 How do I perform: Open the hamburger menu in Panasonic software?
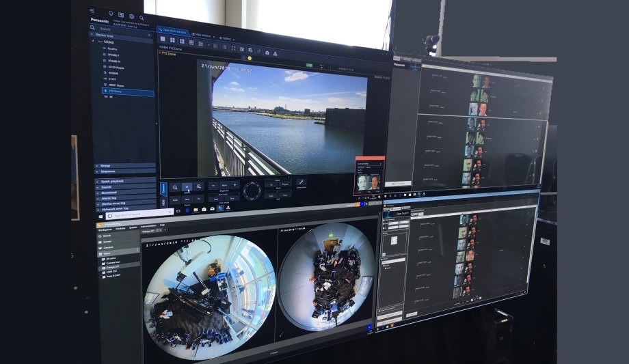92,12
